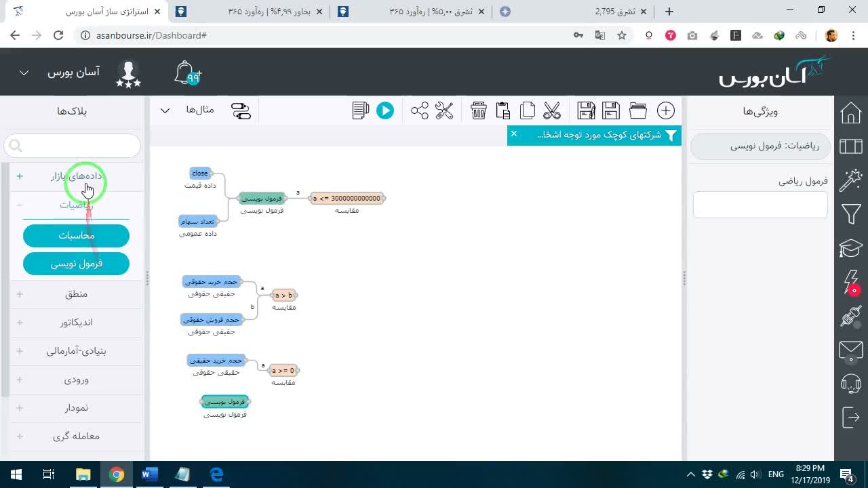Open the filter funnel icon in right sidebar

tap(851, 215)
